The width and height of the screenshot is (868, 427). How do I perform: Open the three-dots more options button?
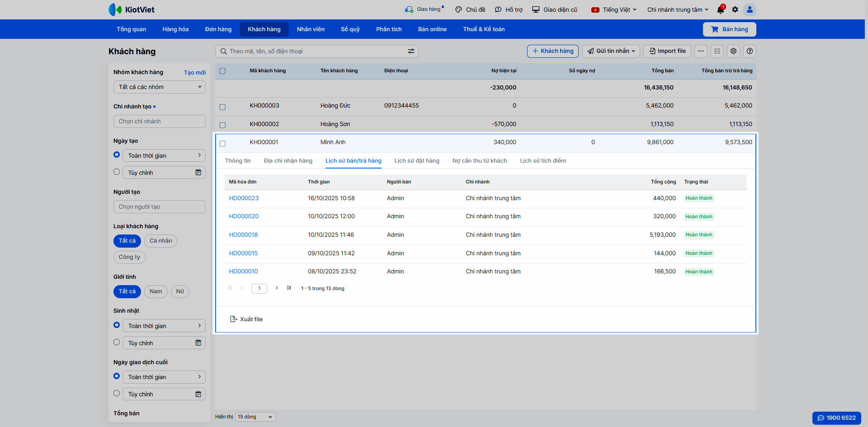701,51
